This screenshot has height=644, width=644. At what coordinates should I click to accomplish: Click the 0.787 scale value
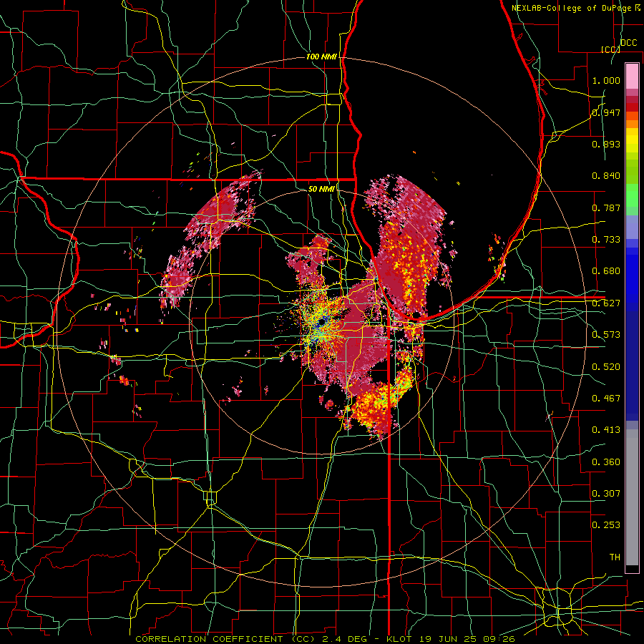tap(606, 208)
